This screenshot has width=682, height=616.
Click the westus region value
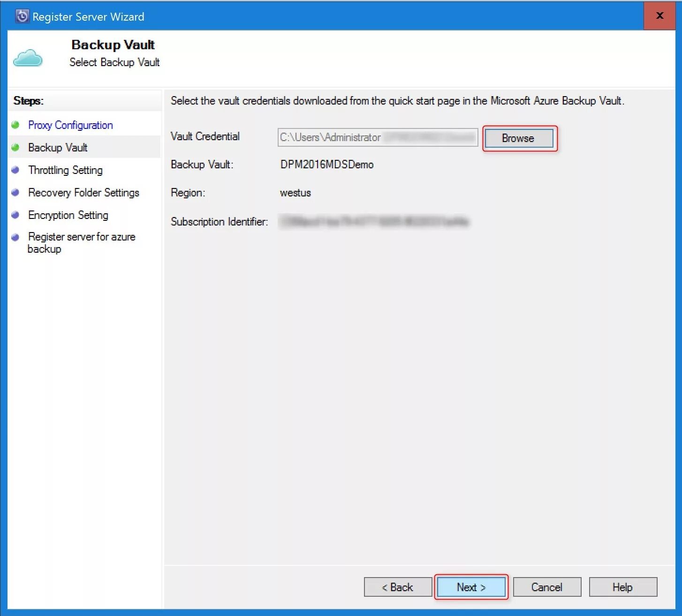click(x=296, y=193)
